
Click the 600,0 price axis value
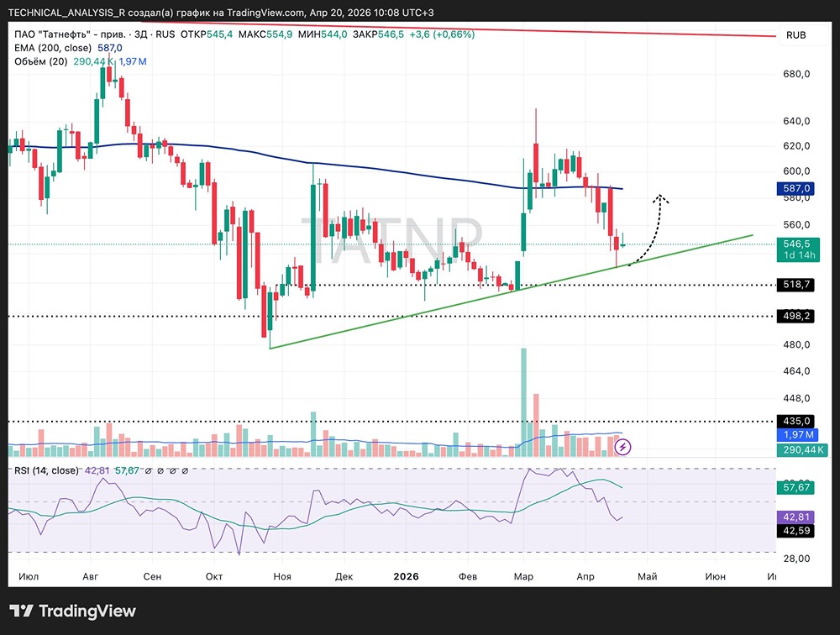coord(796,171)
